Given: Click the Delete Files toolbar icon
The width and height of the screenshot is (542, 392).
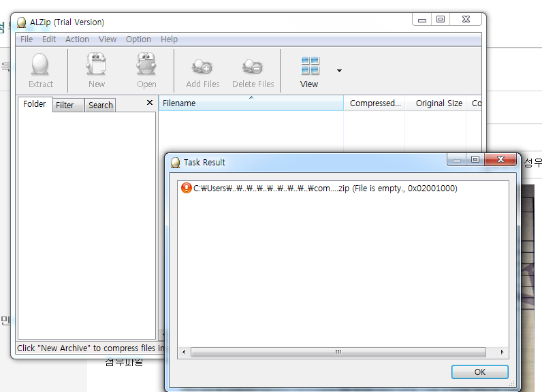Looking at the screenshot, I should (x=253, y=66).
